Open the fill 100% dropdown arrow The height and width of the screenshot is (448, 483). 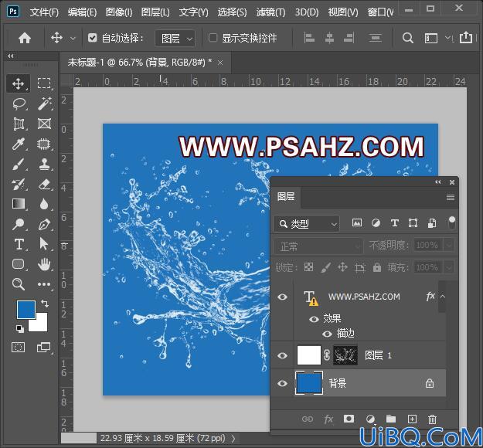(449, 267)
